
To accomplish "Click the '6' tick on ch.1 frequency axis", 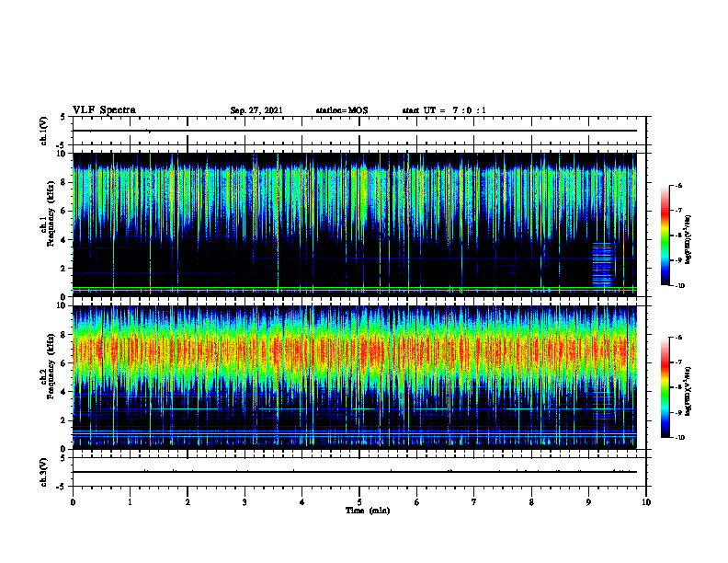I will (64, 211).
